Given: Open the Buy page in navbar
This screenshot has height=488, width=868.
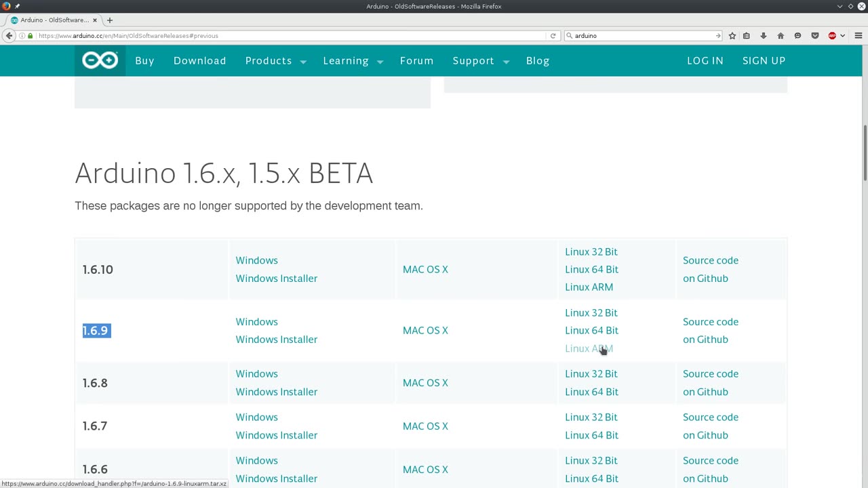Looking at the screenshot, I should point(144,61).
